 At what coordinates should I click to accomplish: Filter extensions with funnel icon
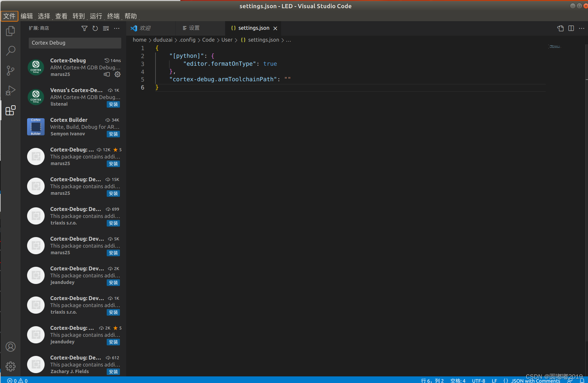click(x=85, y=28)
